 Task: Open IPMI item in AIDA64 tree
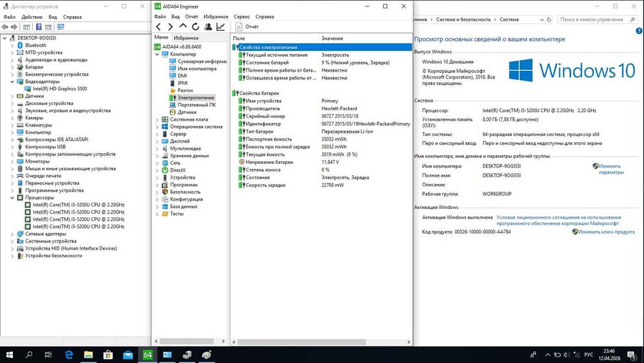[183, 83]
